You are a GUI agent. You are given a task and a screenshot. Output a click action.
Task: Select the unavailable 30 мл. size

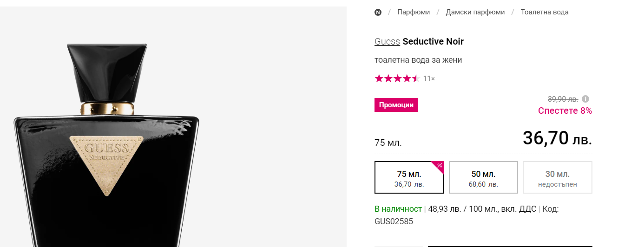point(557,178)
